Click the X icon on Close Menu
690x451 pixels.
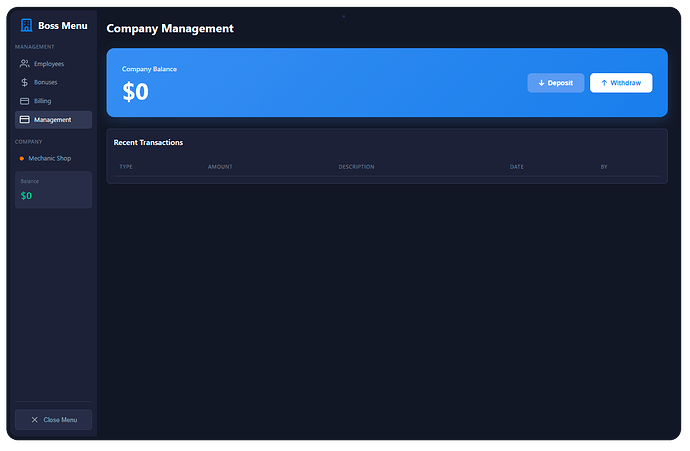[x=35, y=420]
